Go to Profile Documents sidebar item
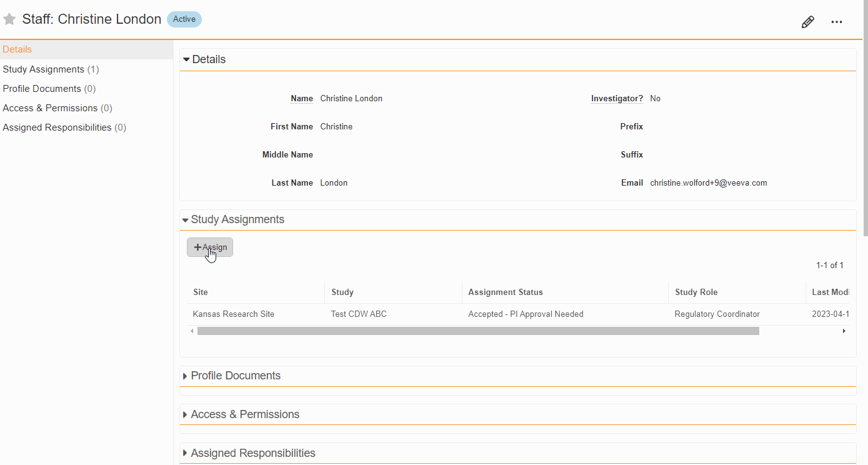This screenshot has height=465, width=868. click(x=42, y=89)
